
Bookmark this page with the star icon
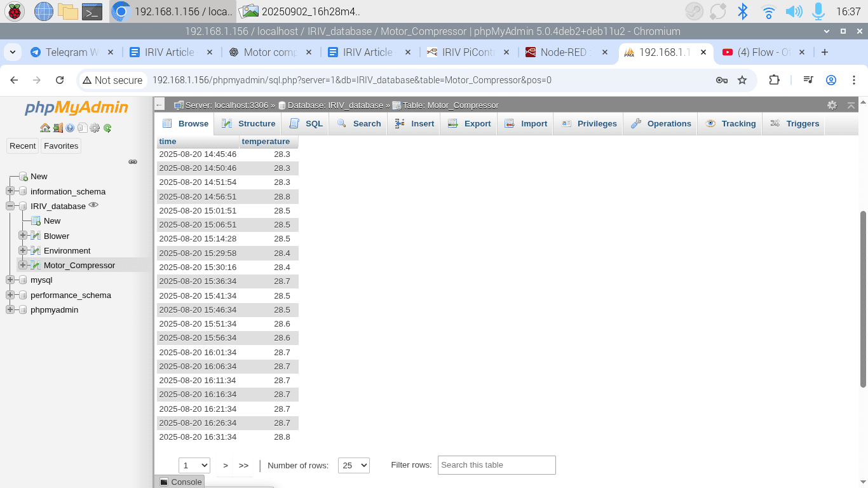point(742,80)
